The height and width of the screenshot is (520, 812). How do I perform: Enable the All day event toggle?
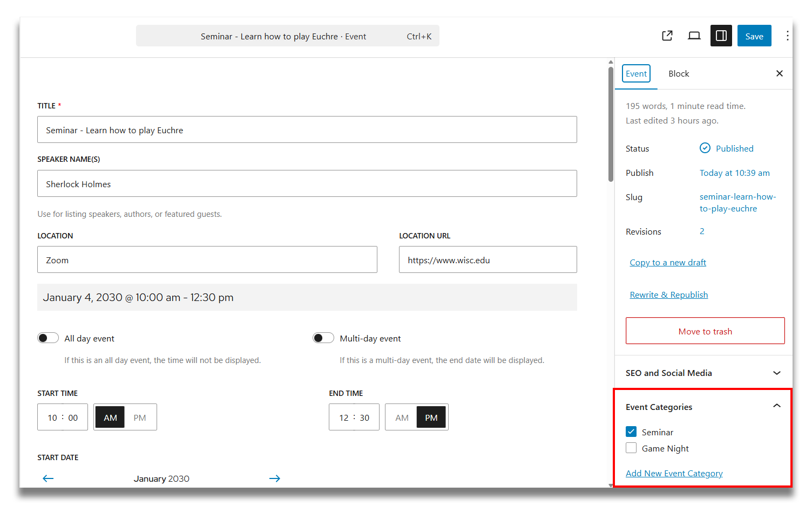click(x=48, y=338)
